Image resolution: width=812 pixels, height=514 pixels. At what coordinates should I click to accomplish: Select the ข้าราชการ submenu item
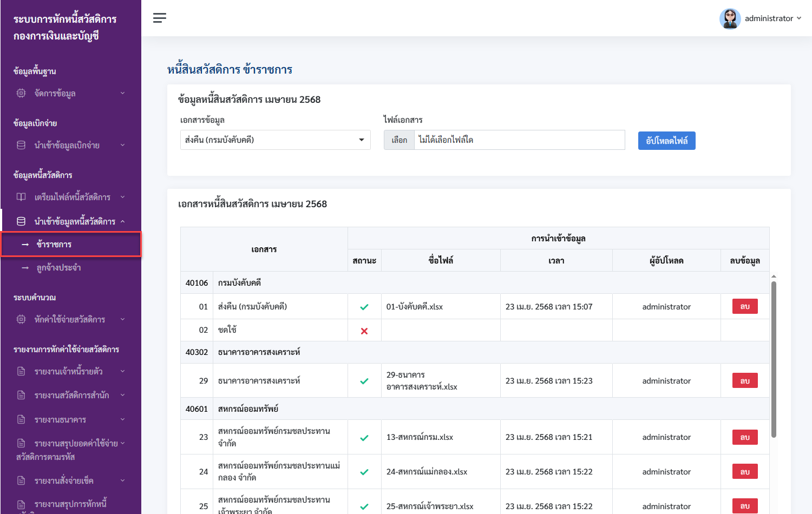71,244
